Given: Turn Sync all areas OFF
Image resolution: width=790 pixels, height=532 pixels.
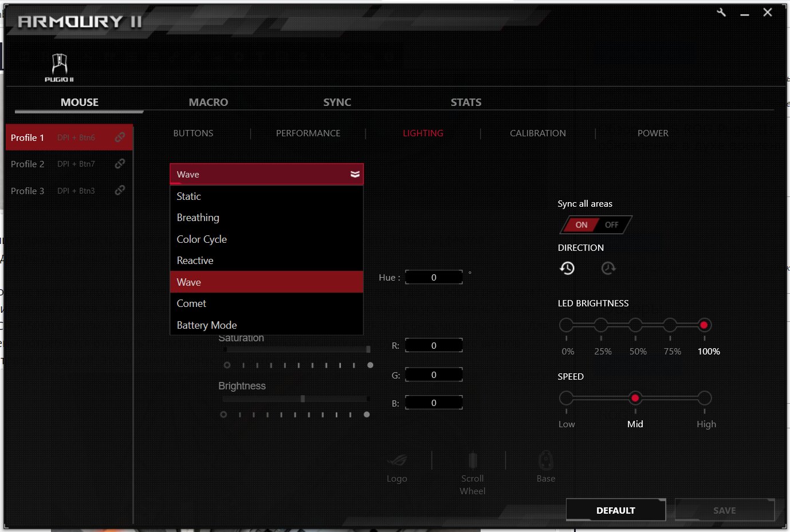Looking at the screenshot, I should [612, 225].
